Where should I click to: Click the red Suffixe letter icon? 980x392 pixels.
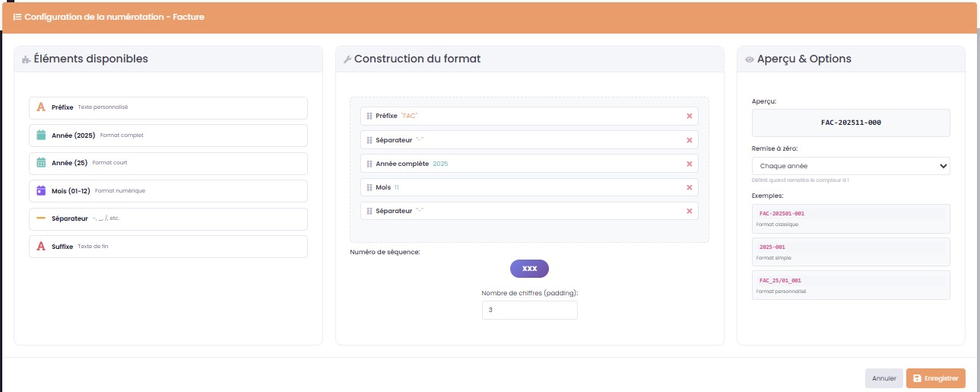[41, 247]
